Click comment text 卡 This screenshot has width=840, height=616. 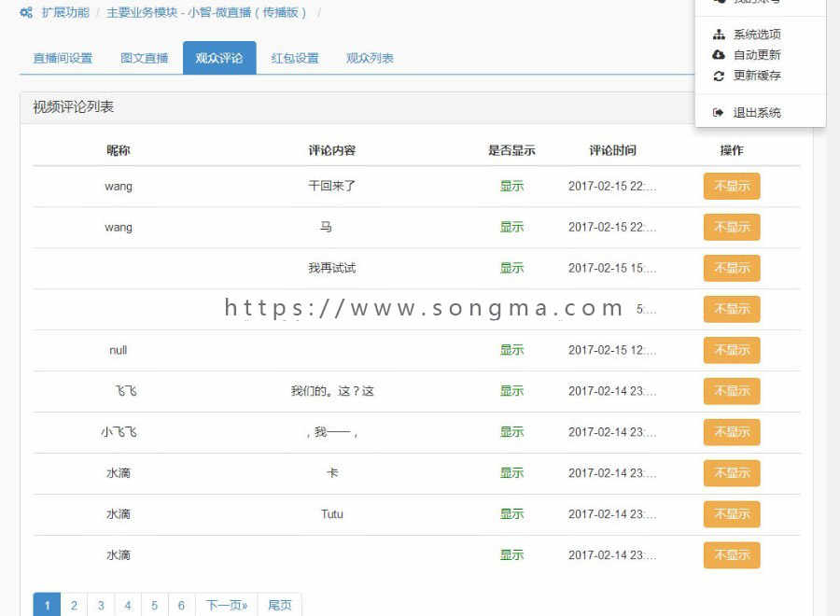pyautogui.click(x=332, y=473)
